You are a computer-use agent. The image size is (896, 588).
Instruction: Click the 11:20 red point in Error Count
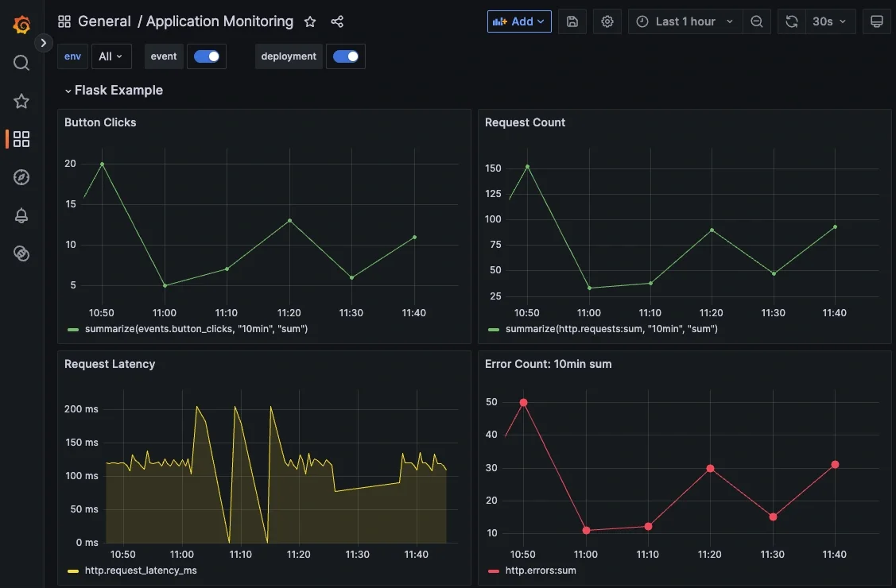click(x=710, y=468)
